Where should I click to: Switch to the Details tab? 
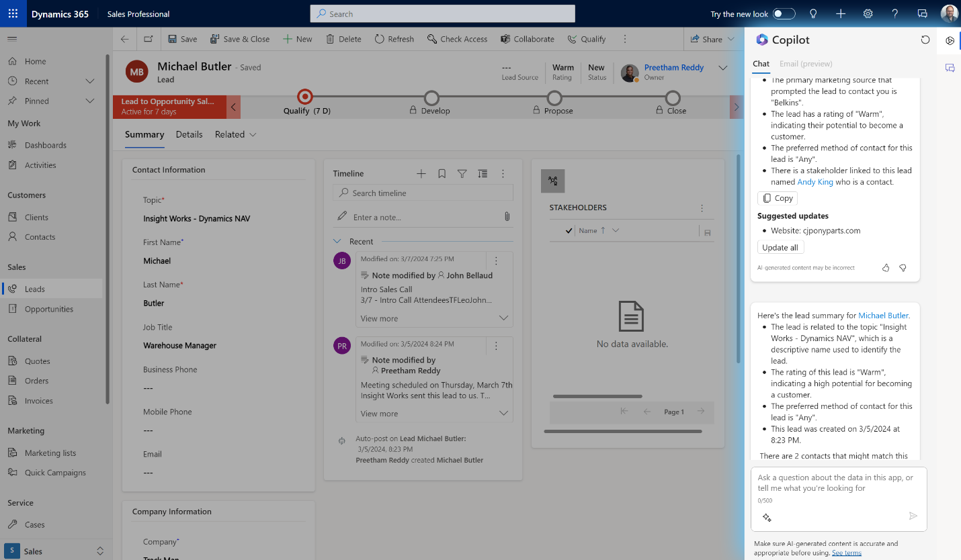pyautogui.click(x=189, y=134)
